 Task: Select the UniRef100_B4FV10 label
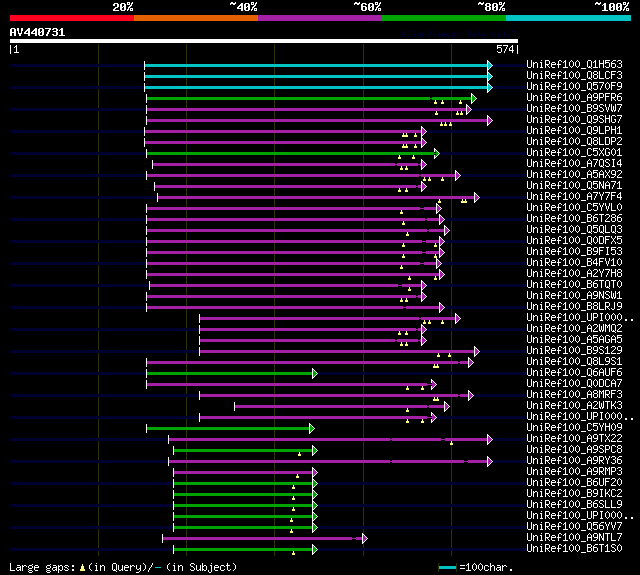pos(574,263)
